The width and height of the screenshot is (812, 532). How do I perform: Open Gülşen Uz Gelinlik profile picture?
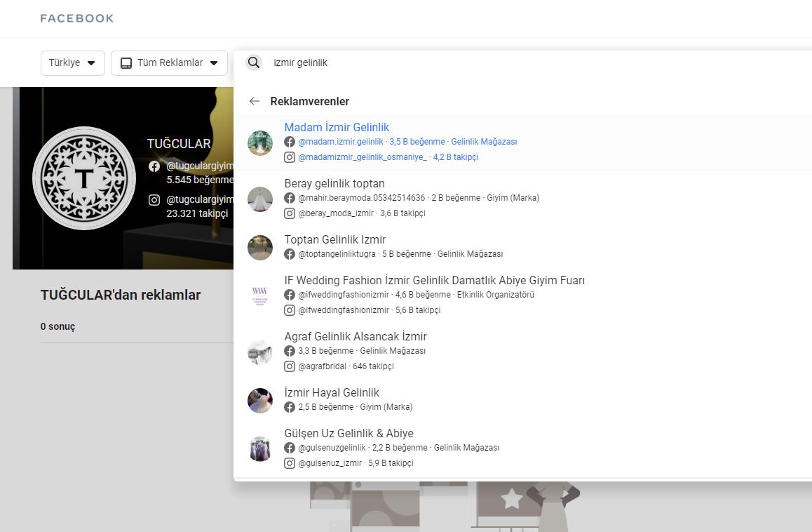point(260,449)
